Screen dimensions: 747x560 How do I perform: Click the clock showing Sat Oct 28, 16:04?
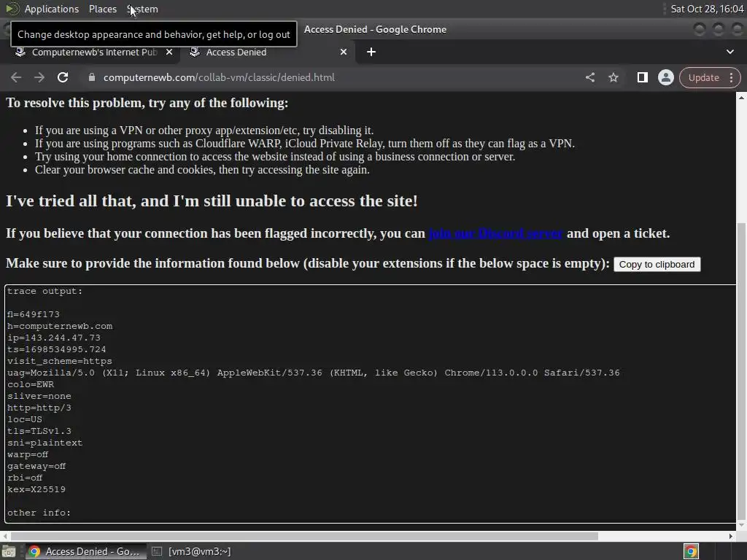pos(706,9)
